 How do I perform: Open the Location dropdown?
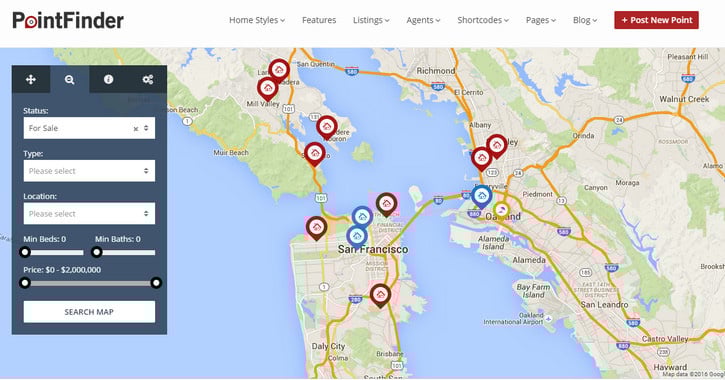(x=89, y=214)
